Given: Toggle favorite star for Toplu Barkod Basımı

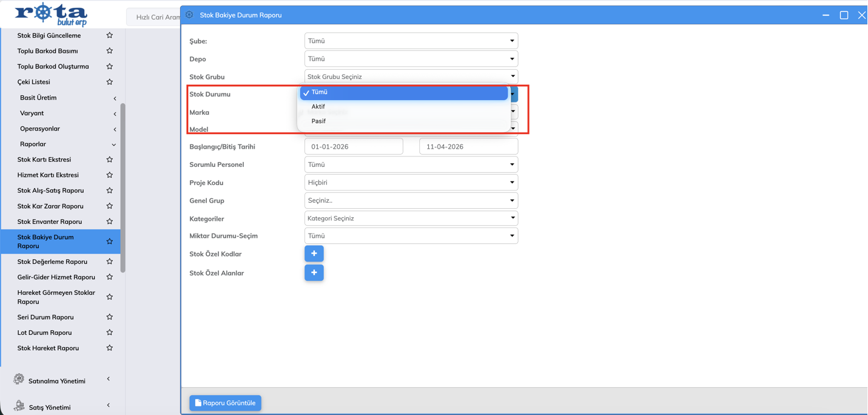Looking at the screenshot, I should (x=110, y=51).
